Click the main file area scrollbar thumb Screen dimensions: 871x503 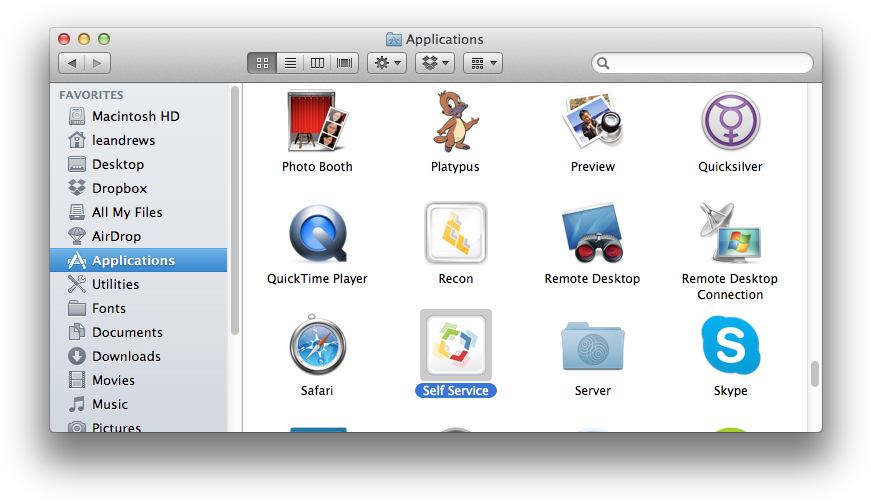click(x=814, y=374)
